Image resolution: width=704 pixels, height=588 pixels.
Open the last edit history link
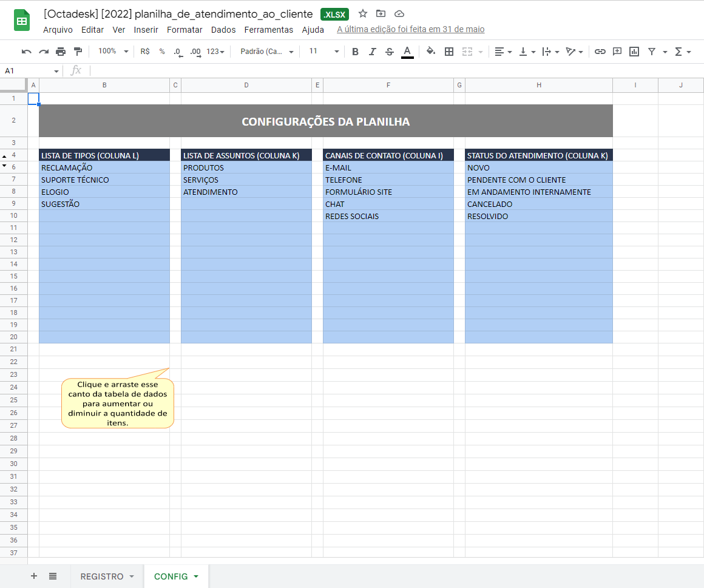pos(411,29)
